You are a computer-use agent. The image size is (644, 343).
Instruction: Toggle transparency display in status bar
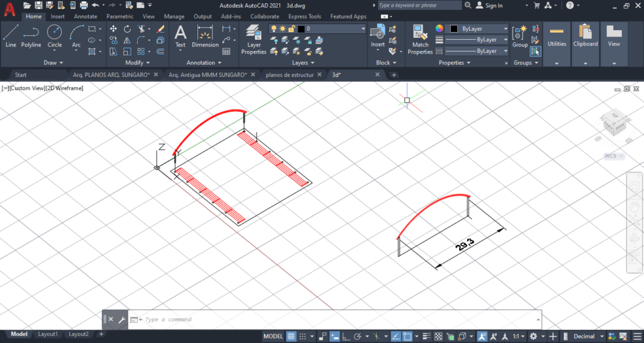click(438, 336)
